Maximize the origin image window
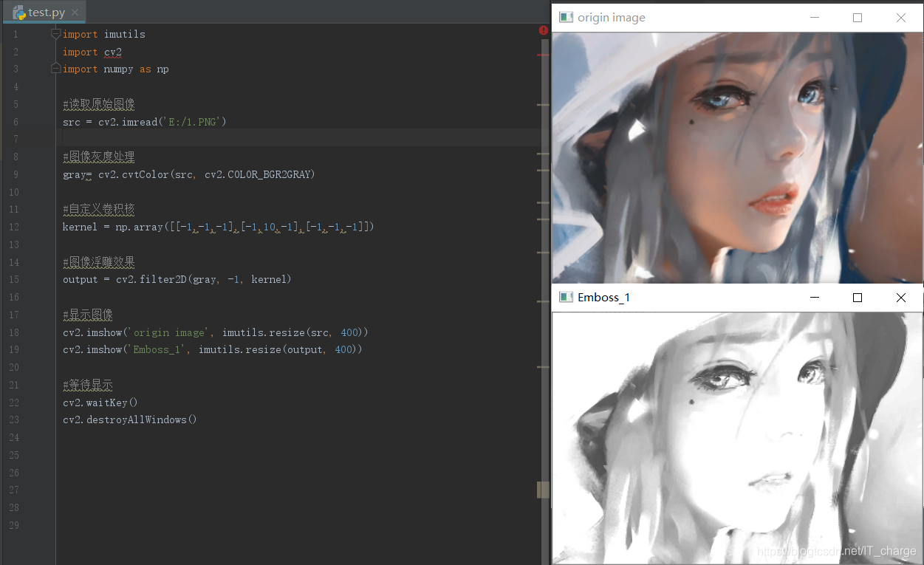 pos(858,18)
